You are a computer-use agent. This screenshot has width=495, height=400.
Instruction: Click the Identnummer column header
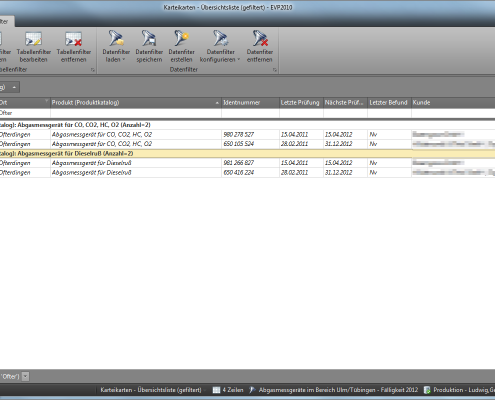250,103
